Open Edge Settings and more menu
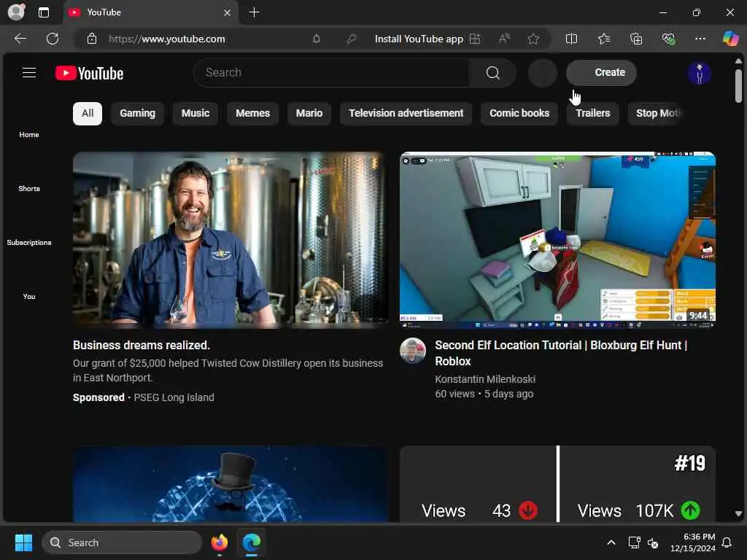The image size is (747, 560). (700, 39)
